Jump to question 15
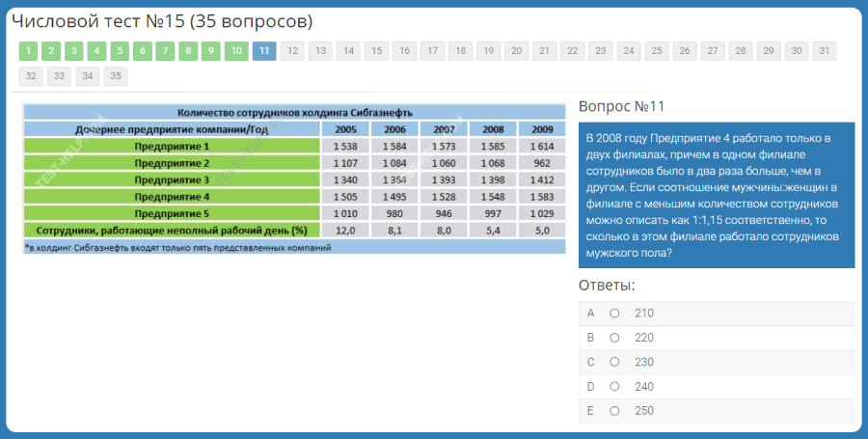 coord(376,51)
